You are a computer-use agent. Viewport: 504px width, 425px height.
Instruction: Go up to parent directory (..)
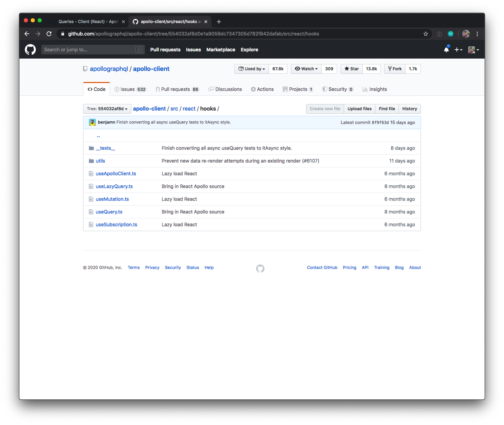point(98,136)
